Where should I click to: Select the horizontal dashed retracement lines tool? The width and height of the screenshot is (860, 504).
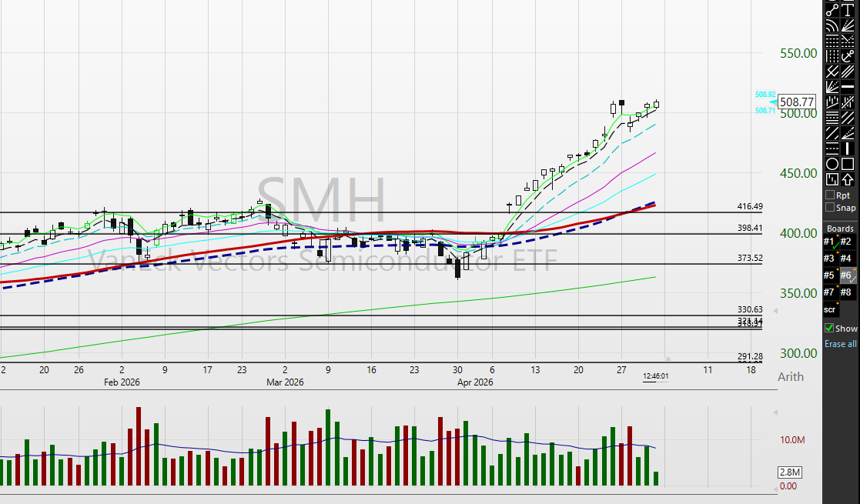pyautogui.click(x=832, y=41)
